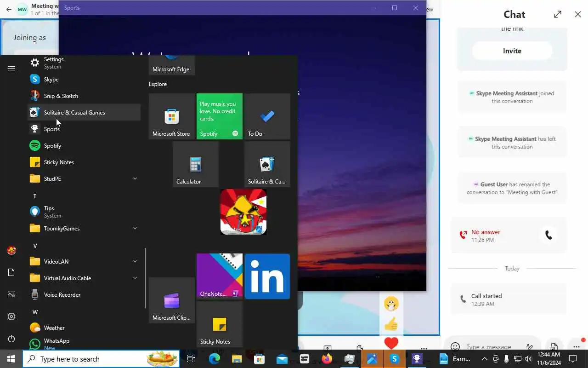Jump to letter V section header

coord(35,246)
